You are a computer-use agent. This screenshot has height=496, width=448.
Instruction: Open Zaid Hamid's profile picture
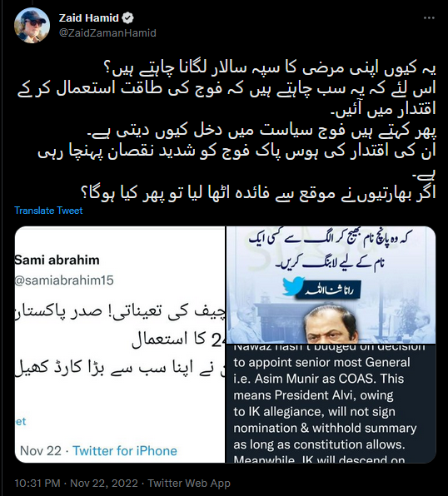[32, 25]
